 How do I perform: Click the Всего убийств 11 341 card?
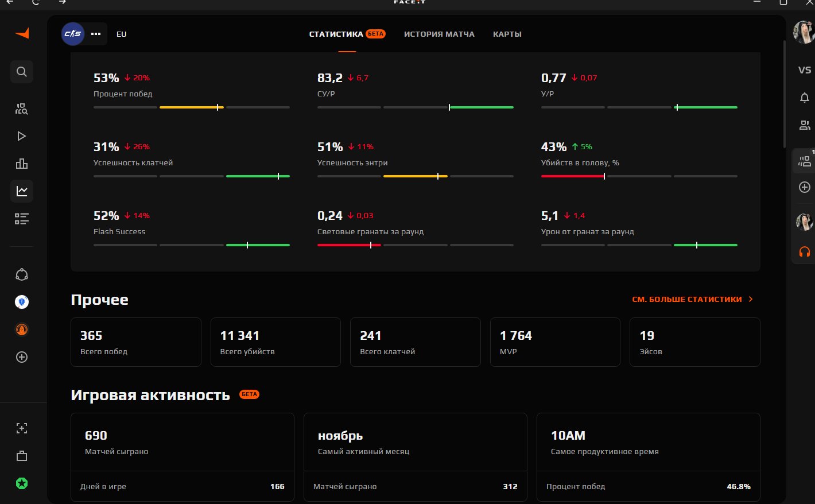[x=275, y=342]
